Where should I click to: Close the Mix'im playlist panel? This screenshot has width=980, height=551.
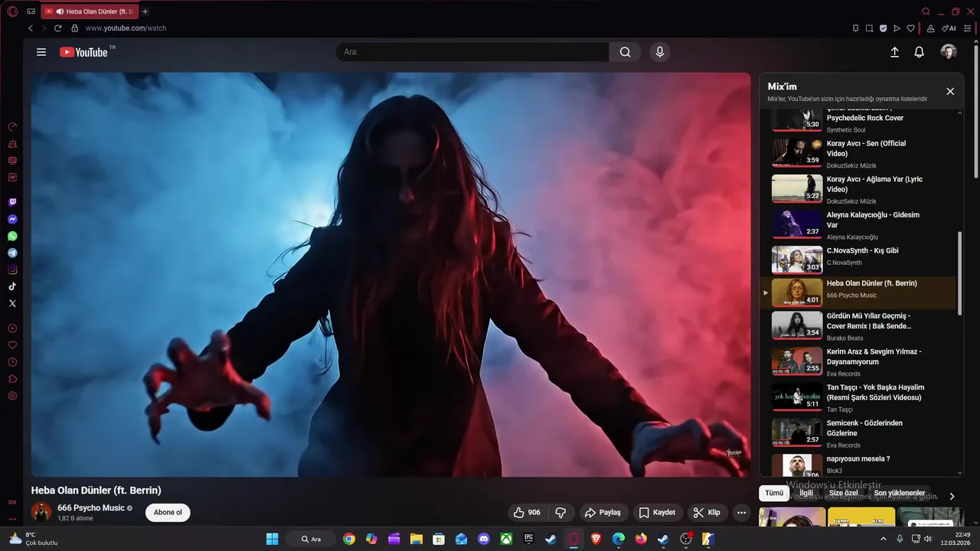tap(950, 91)
